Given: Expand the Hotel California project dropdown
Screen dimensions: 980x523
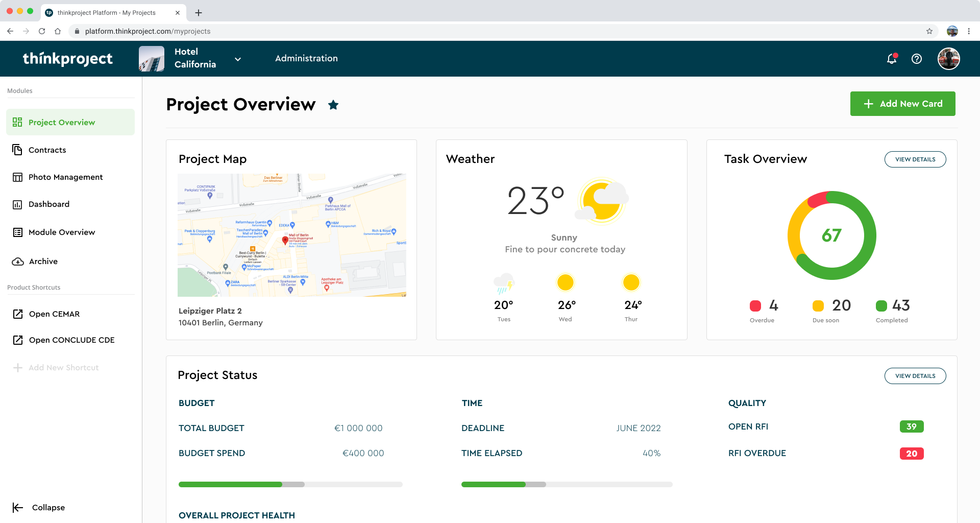Looking at the screenshot, I should click(238, 59).
